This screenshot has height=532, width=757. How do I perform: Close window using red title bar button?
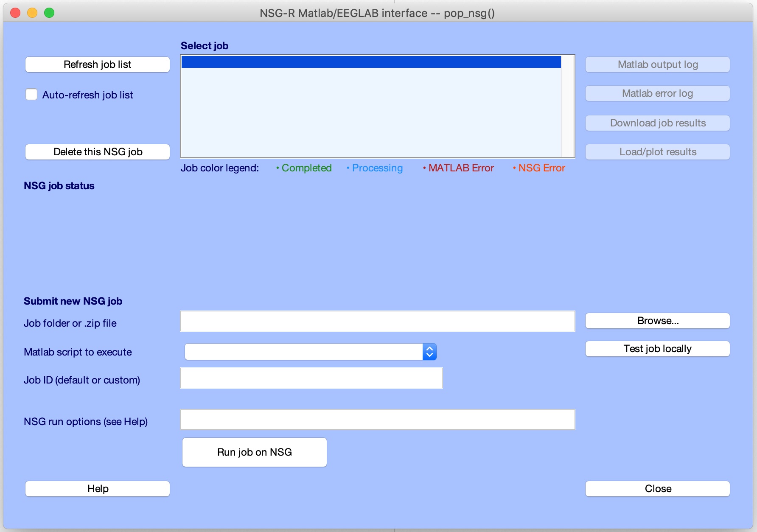[15, 13]
